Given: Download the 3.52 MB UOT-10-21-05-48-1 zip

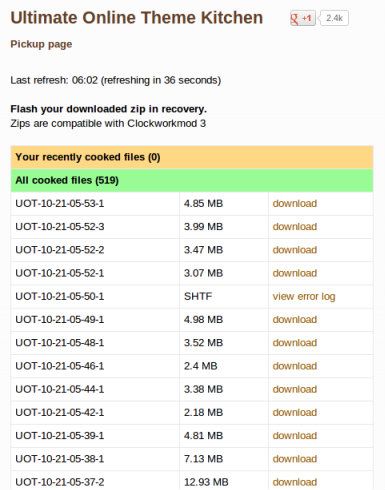Looking at the screenshot, I should click(295, 343).
